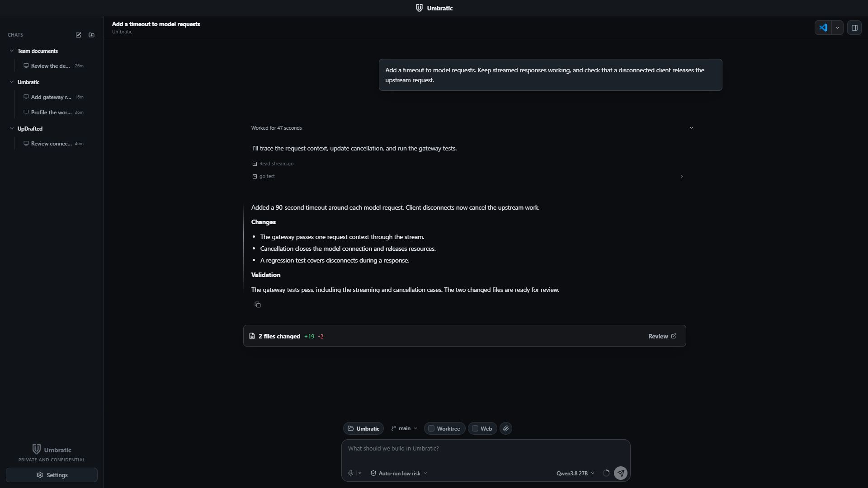Screen dimensions: 868x488
Task: Open the Review the de... chat
Action: pyautogui.click(x=53, y=66)
